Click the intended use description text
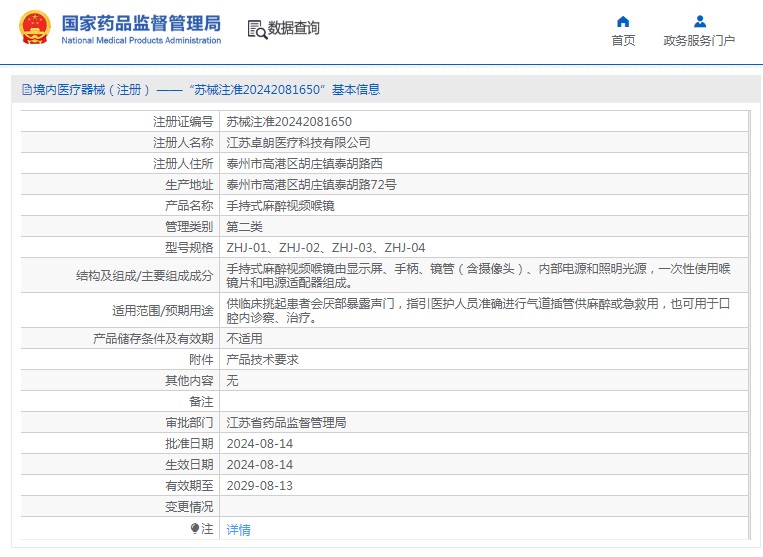 pyautogui.click(x=478, y=310)
